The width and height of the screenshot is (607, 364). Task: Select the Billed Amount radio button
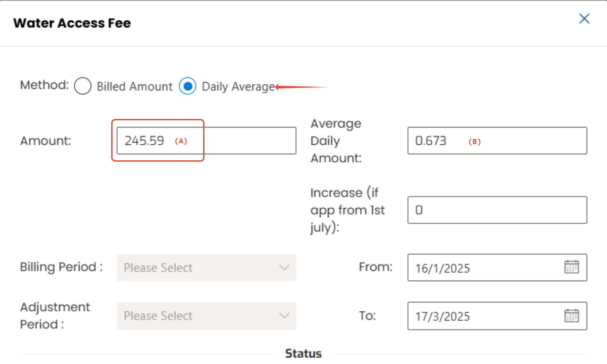click(83, 86)
